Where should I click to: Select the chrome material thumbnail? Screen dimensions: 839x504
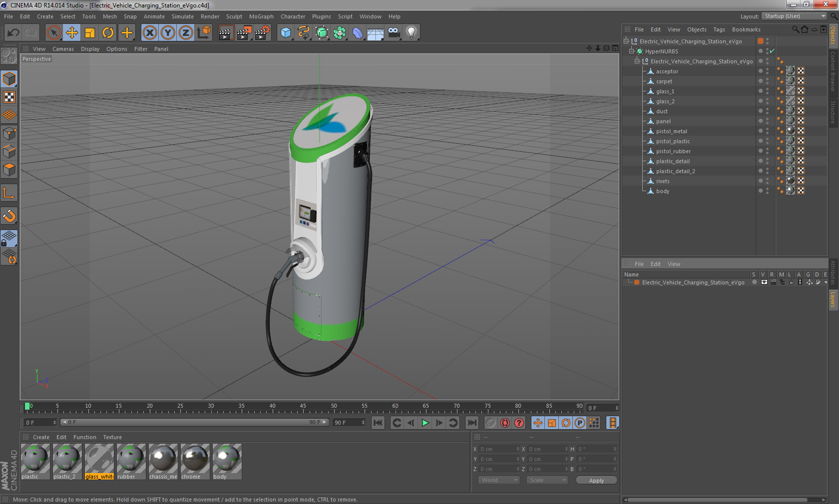point(195,462)
